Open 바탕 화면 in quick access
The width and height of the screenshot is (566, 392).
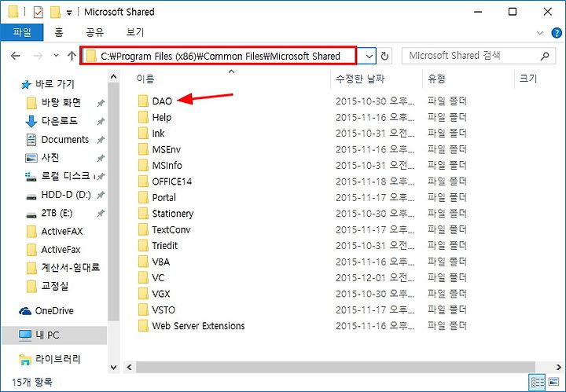tap(61, 102)
